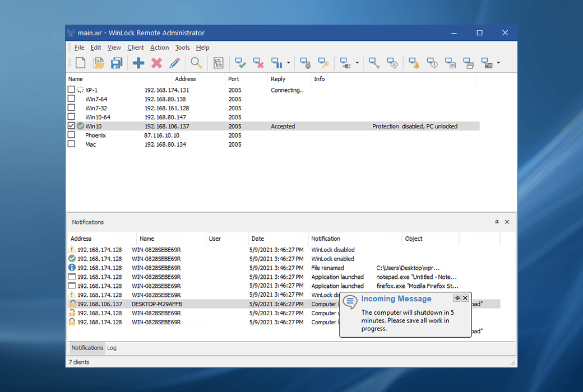Open the properties list icon

point(218,63)
